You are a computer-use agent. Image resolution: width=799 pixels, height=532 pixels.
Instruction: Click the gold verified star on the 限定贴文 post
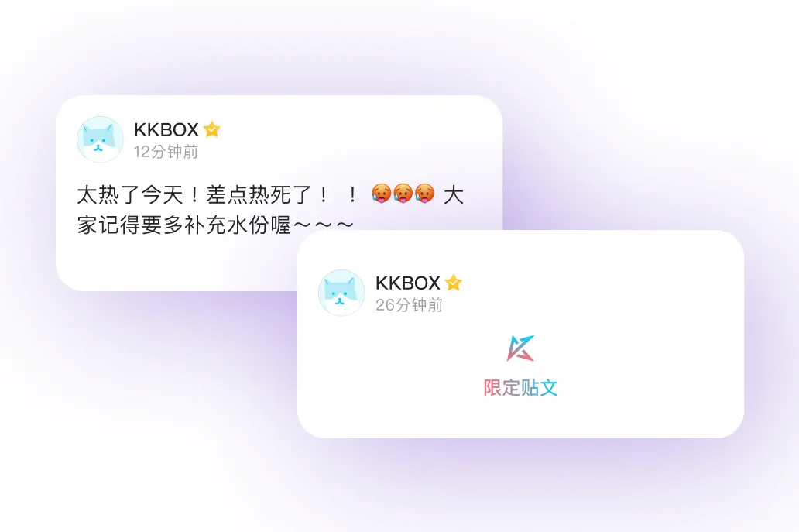coord(453,283)
